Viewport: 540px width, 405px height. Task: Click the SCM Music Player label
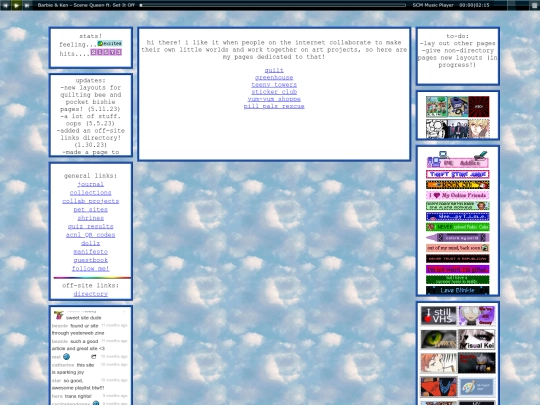(433, 5)
